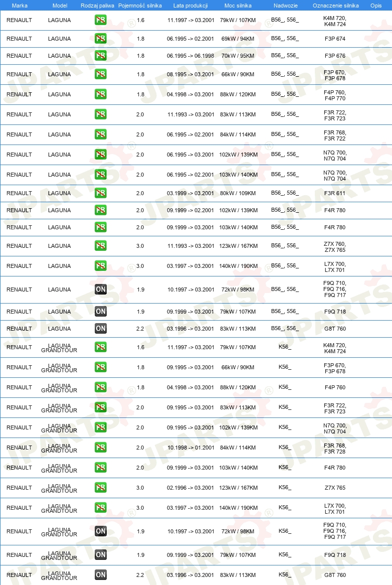The height and width of the screenshot is (585, 392).
Task: Click the petrol icon in the 09.1999 -> 02.2001 row
Action: tap(101, 210)
